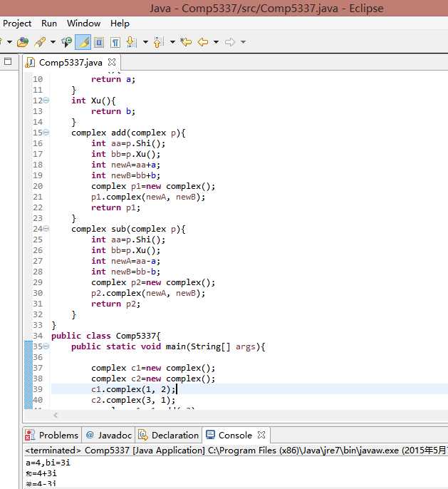448x489 pixels.
Task: Click 'return p1;' on line 22
Action: click(115, 207)
